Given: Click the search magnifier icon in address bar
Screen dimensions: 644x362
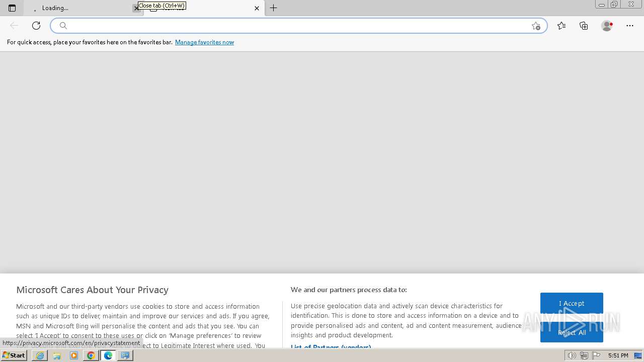Looking at the screenshot, I should pyautogui.click(x=63, y=26).
